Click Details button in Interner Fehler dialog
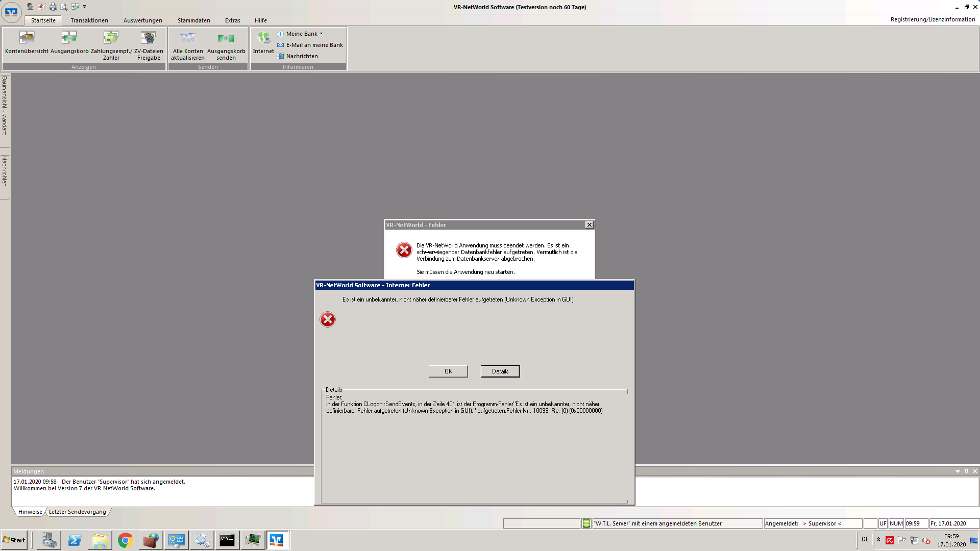 coord(500,371)
